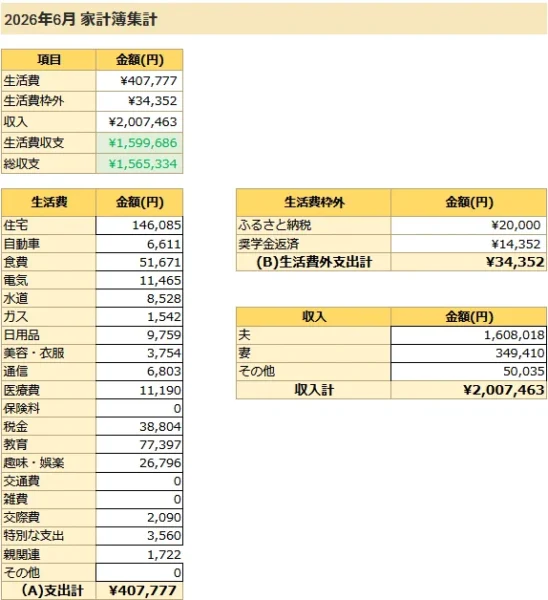Click the ガス amount 1,542
The height and width of the screenshot is (600, 548).
139,317
